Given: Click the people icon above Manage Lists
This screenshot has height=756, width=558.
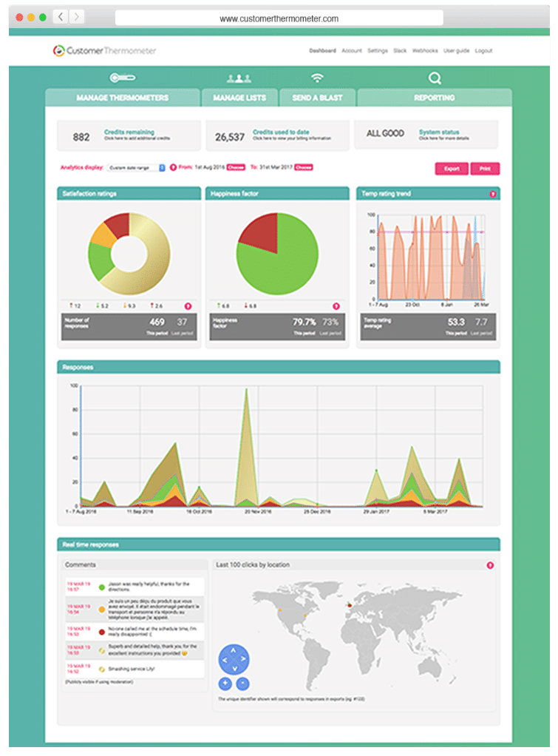Looking at the screenshot, I should coord(239,78).
